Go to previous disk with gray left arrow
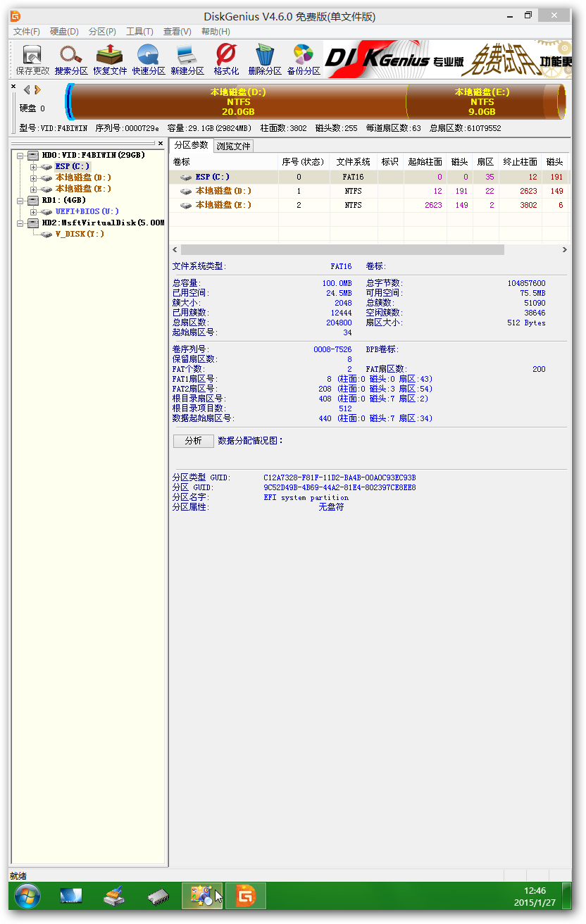The width and height of the screenshot is (586, 924). [x=27, y=89]
